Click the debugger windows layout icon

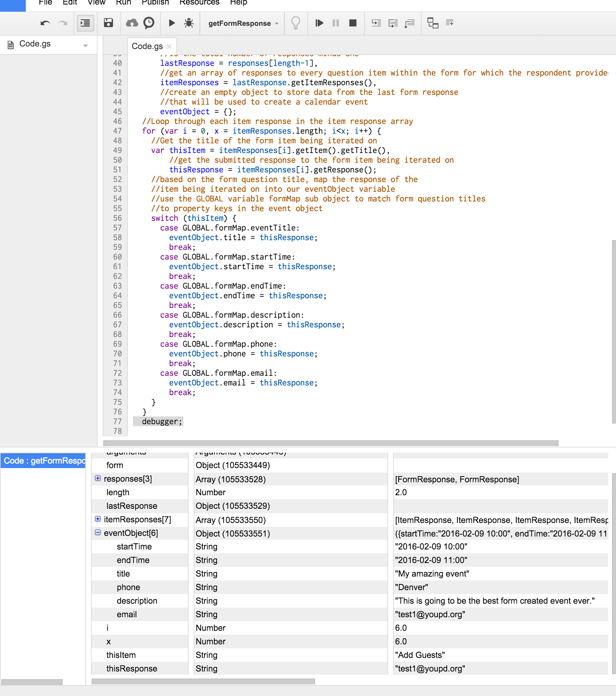coord(433,23)
